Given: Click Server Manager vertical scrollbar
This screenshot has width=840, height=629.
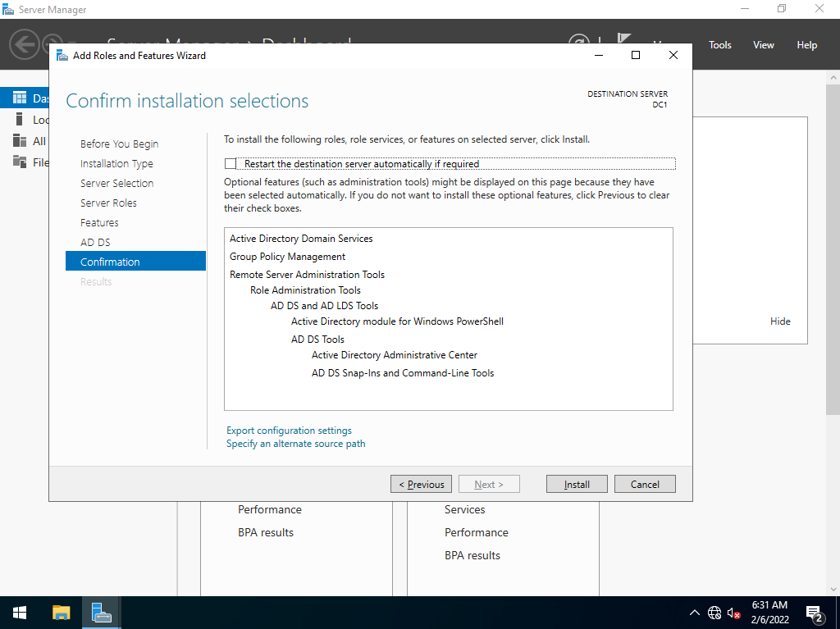Looking at the screenshot, I should pos(833,249).
